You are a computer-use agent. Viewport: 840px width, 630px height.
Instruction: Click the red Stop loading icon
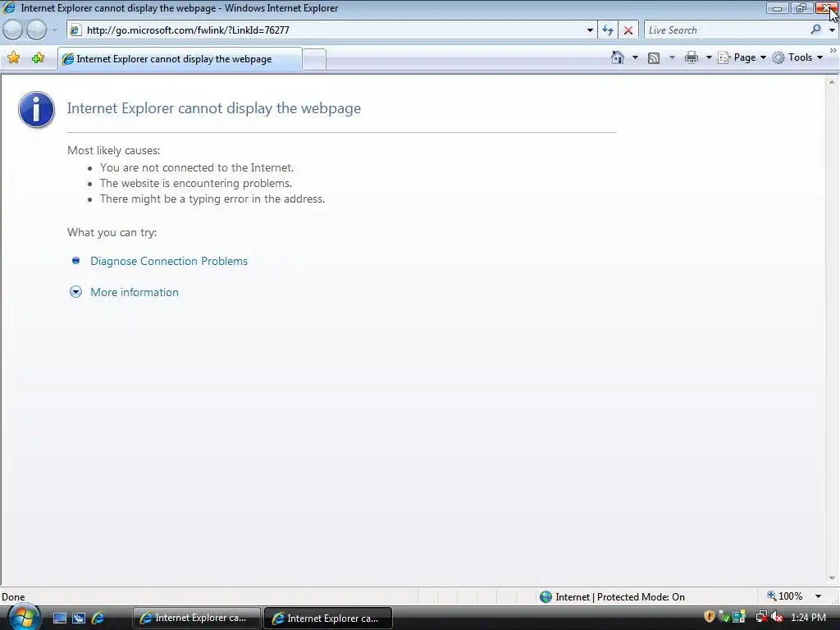point(628,30)
